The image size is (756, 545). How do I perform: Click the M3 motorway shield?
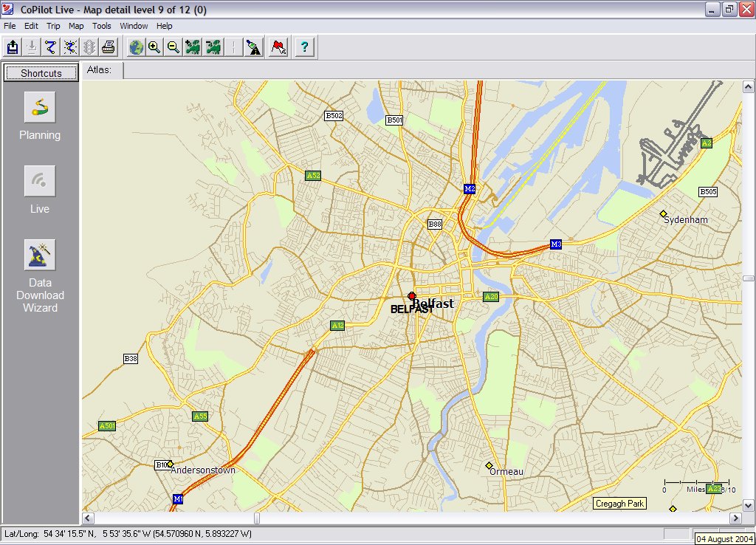(556, 244)
